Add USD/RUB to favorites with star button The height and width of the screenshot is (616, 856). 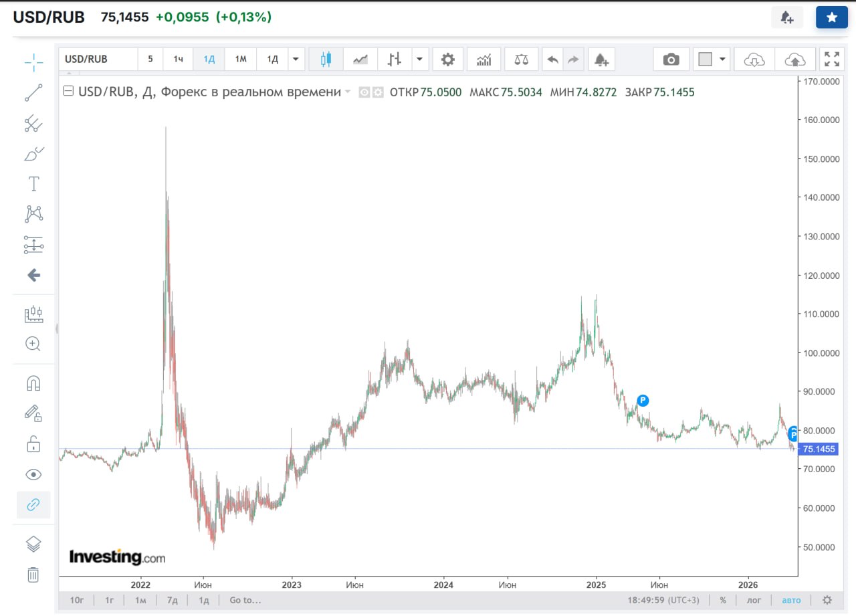pyautogui.click(x=831, y=18)
